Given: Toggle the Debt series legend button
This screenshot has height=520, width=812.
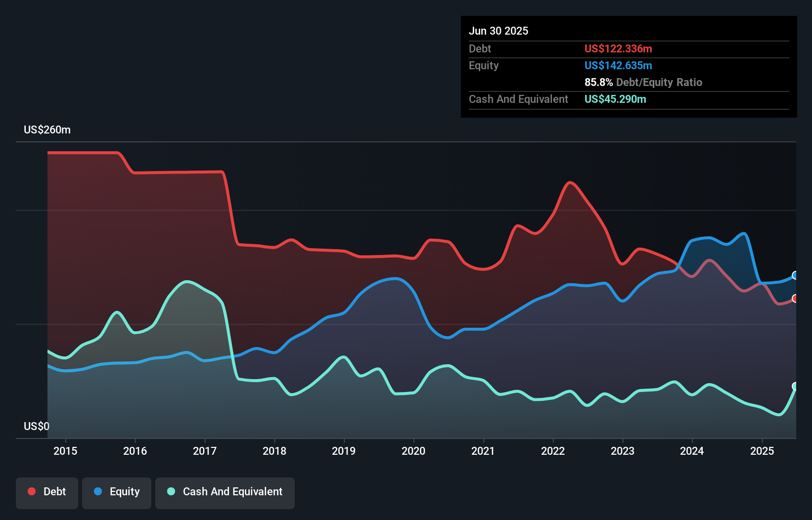Looking at the screenshot, I should click(x=47, y=493).
